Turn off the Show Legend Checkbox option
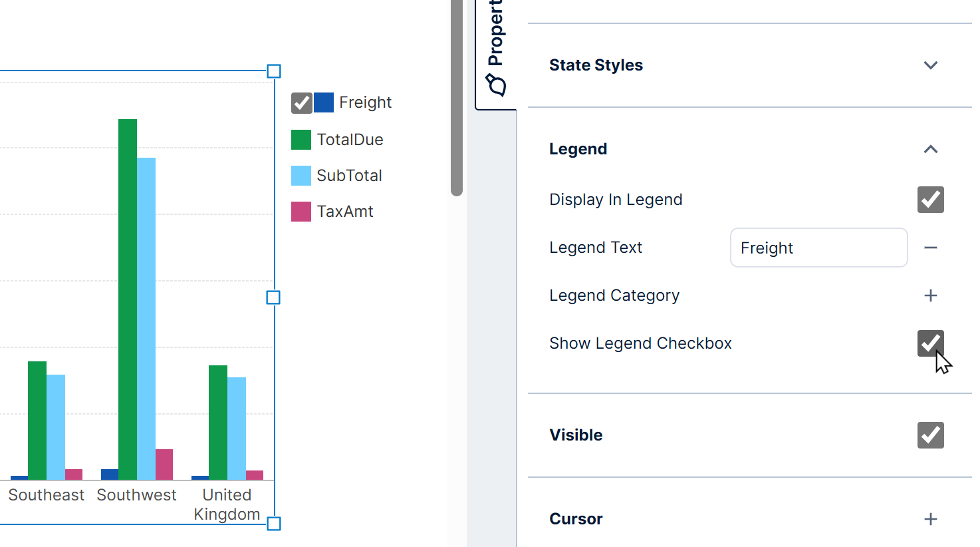The width and height of the screenshot is (980, 547). (x=930, y=343)
